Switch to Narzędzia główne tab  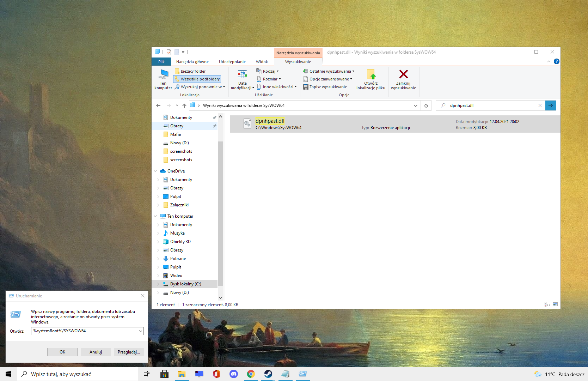click(192, 62)
